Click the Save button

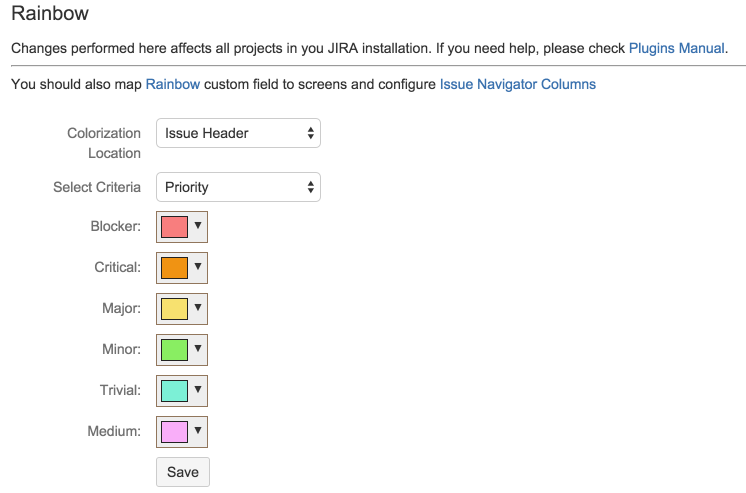pos(183,472)
